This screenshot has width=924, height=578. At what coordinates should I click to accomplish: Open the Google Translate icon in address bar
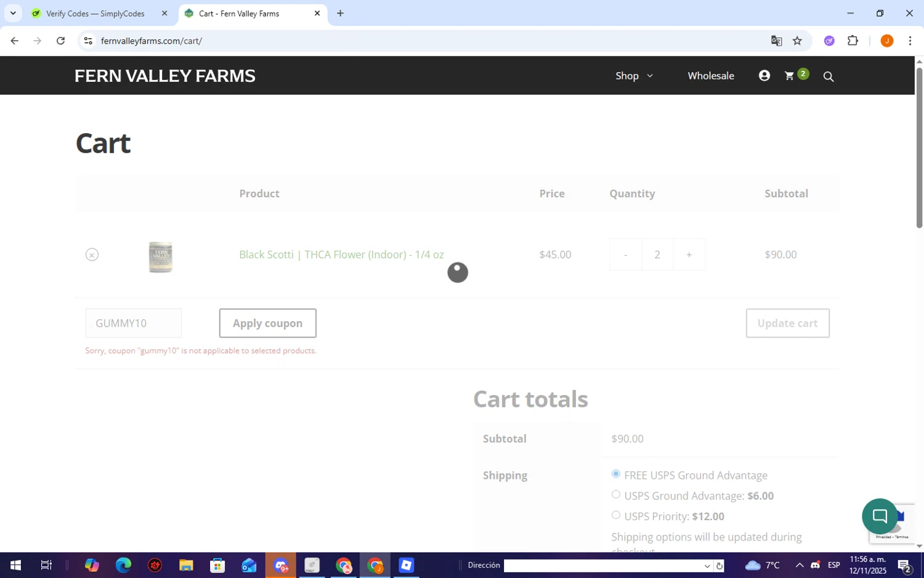tap(776, 41)
